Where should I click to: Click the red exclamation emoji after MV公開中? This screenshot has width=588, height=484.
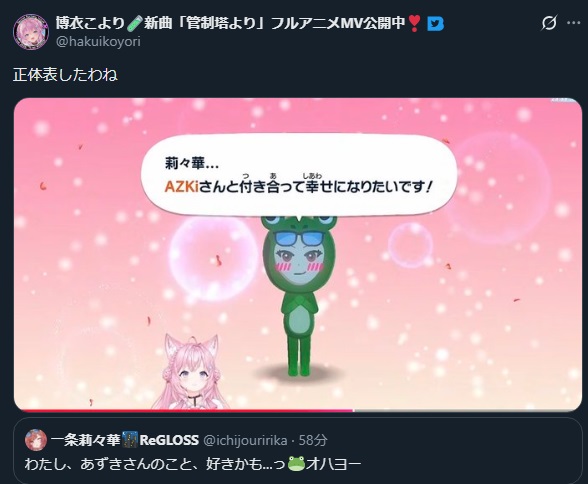pos(414,24)
